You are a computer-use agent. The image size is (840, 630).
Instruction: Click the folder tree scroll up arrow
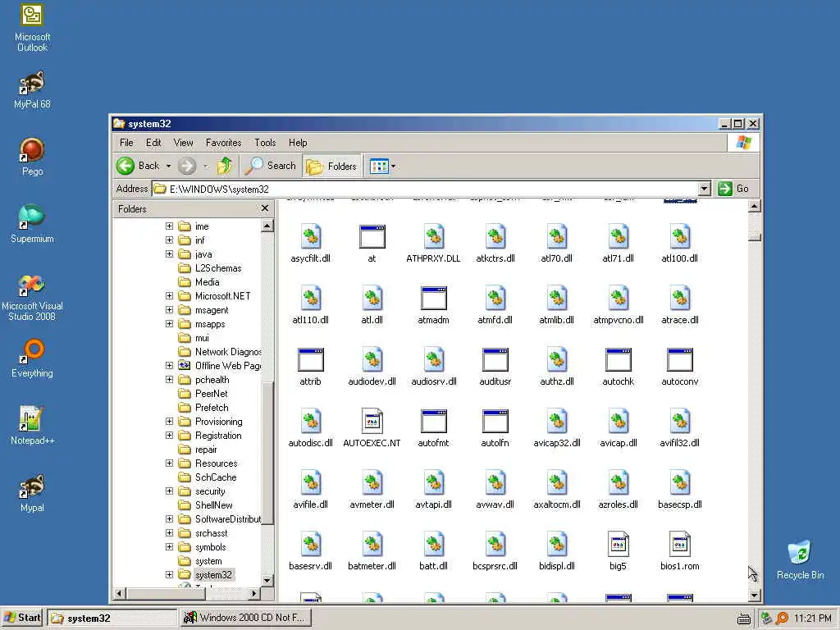click(x=267, y=226)
